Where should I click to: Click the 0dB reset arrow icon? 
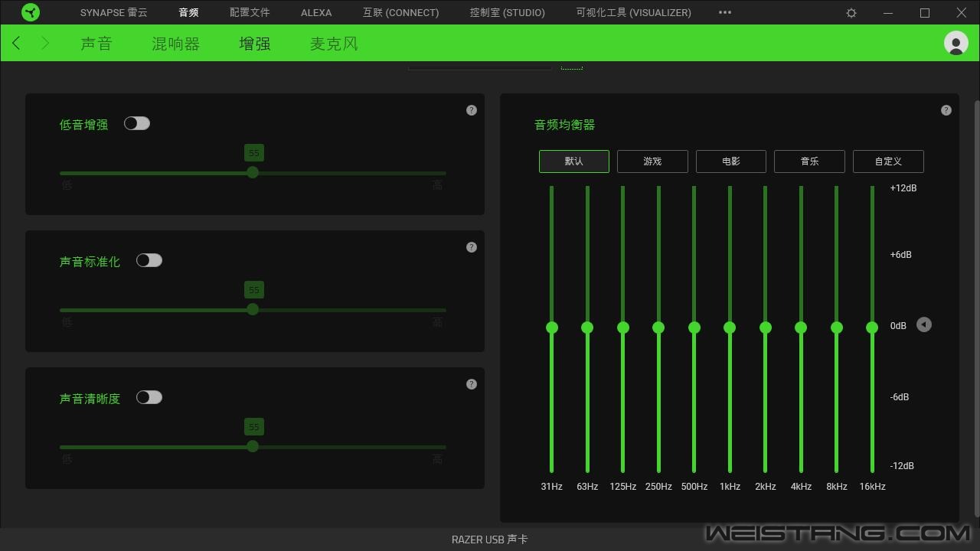[924, 325]
